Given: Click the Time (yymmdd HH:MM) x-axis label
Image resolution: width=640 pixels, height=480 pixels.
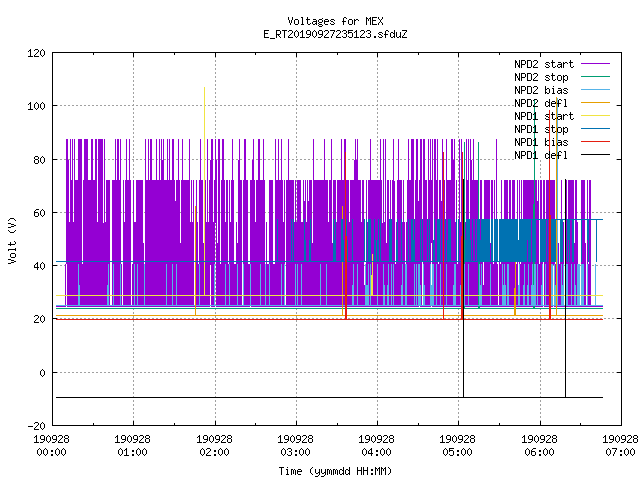Looking at the screenshot, I should click(x=335, y=471).
